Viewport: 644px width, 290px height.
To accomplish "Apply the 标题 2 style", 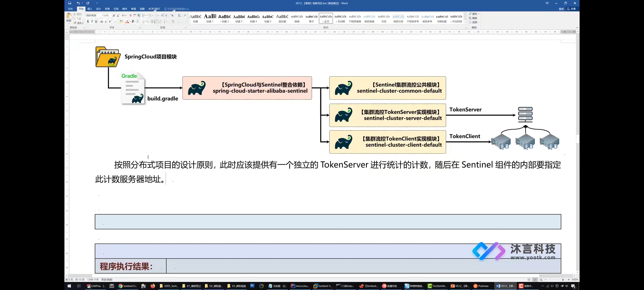I will pos(224,18).
